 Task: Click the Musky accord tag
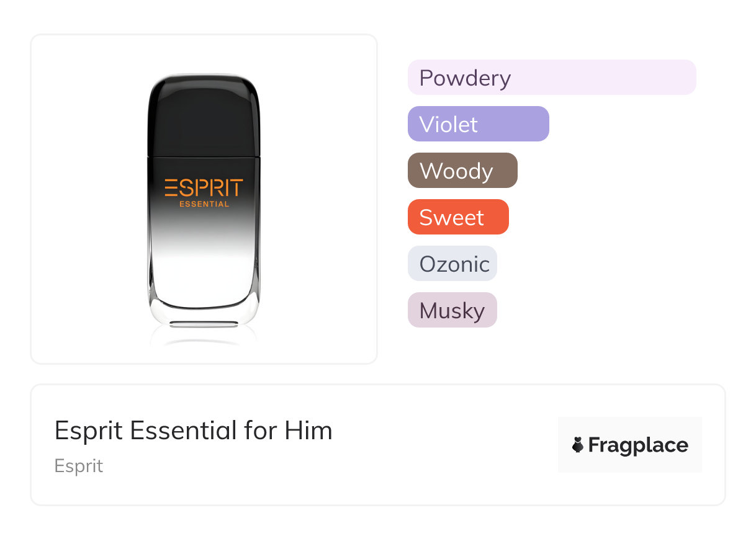(452, 310)
